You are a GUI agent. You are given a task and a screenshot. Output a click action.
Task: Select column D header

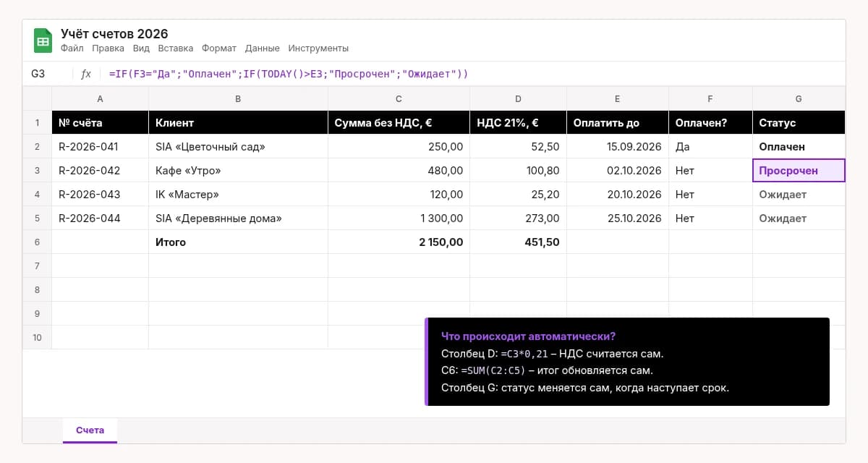[x=518, y=98]
